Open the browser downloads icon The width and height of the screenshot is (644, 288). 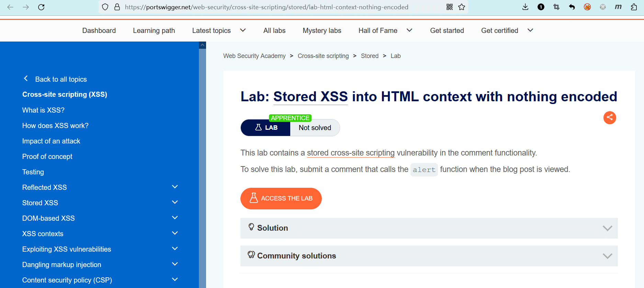coord(525,7)
